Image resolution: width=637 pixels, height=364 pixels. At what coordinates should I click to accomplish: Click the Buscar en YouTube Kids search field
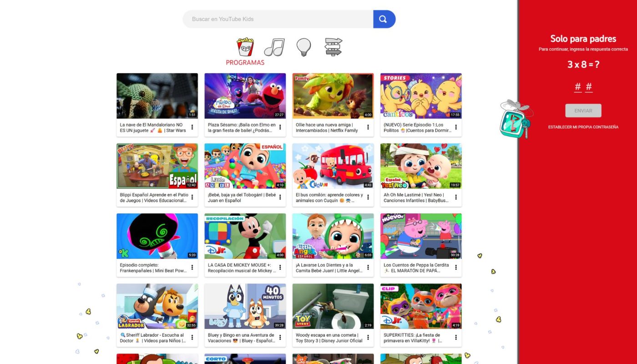click(x=278, y=19)
